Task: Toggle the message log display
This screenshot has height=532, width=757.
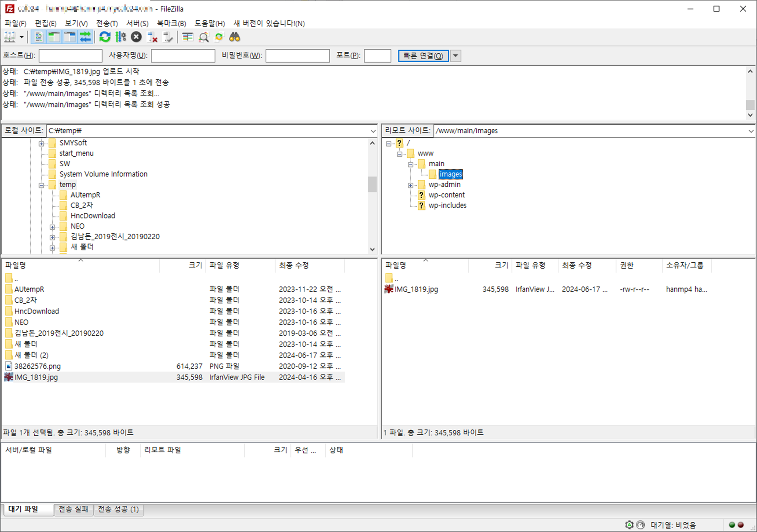Action: [x=39, y=37]
